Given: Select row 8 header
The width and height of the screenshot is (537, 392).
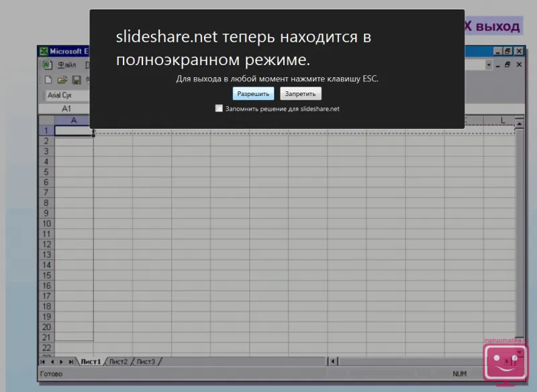Looking at the screenshot, I should [x=46, y=203].
